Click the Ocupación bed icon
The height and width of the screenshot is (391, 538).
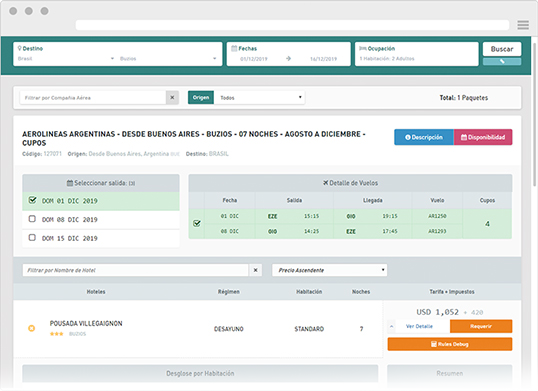(363, 48)
